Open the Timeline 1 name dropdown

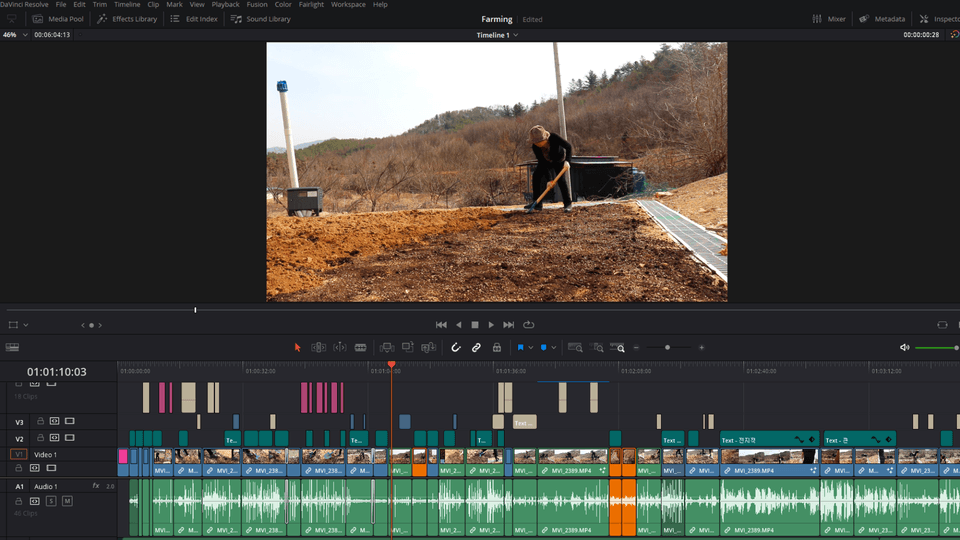click(497, 35)
